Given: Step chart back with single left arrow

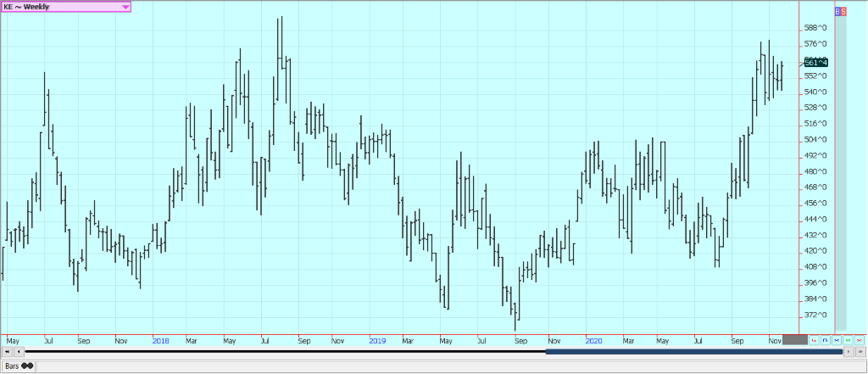Looking at the screenshot, I should pos(19,351).
